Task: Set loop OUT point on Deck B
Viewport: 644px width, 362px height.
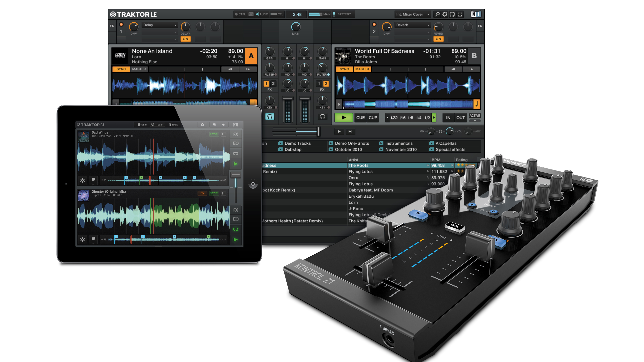Action: (x=460, y=118)
